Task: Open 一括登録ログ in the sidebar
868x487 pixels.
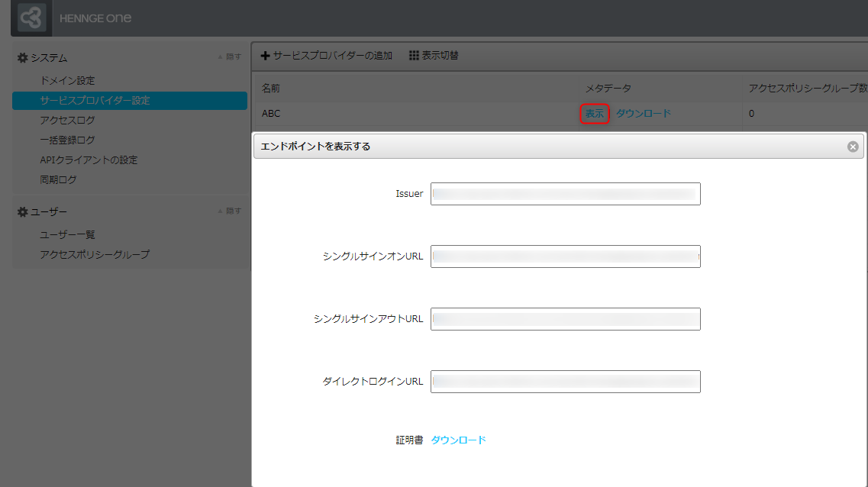Action: point(67,140)
